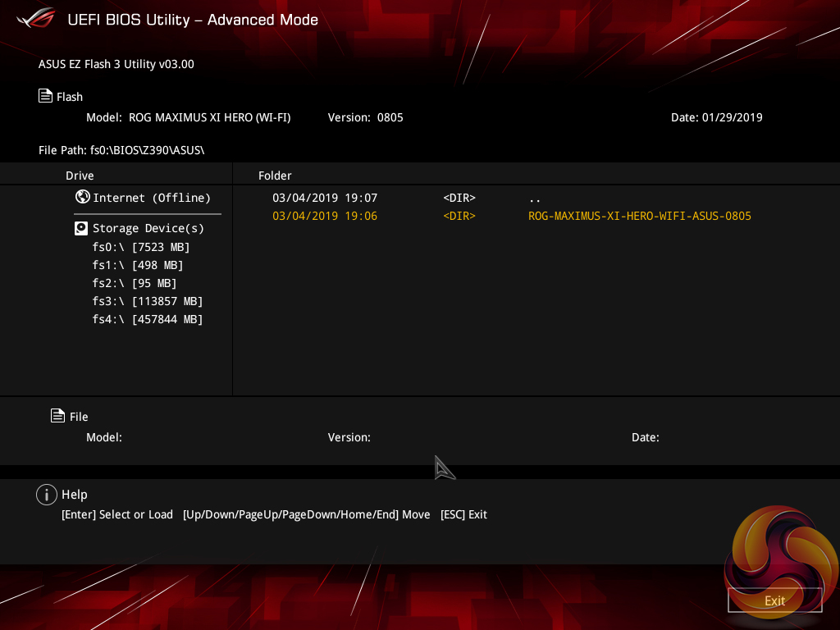This screenshot has width=840, height=630.
Task: Click the Version: 0805 text
Action: 365,117
